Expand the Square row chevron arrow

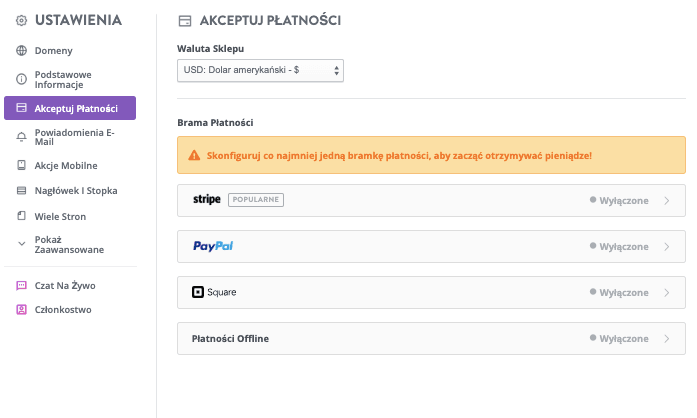point(667,292)
